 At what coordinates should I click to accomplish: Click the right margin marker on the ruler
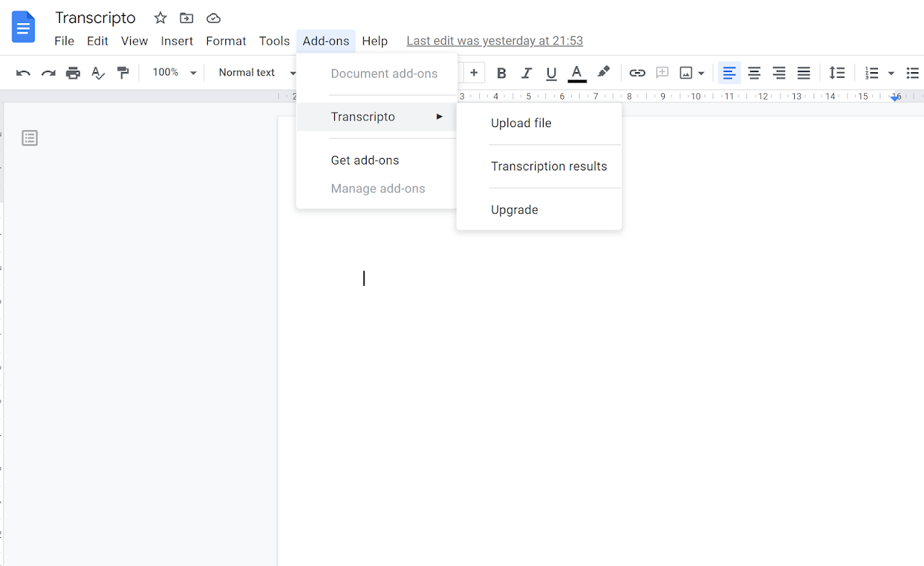[x=896, y=97]
